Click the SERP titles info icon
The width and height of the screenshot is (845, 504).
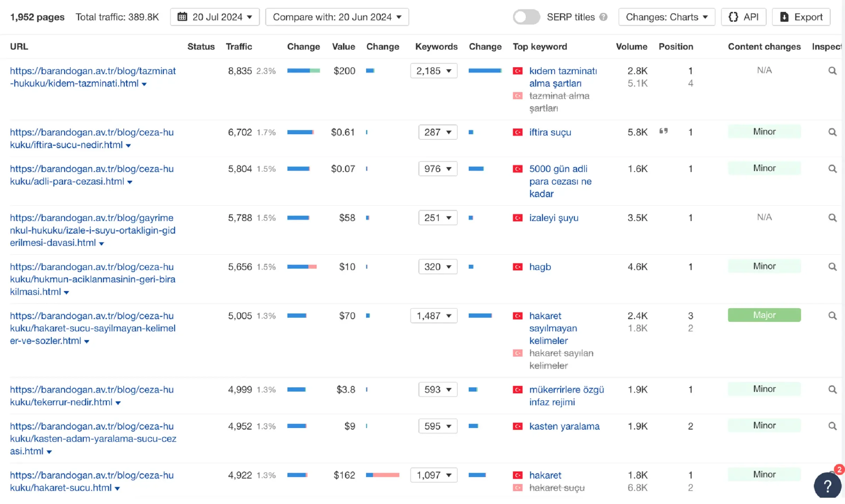click(x=603, y=17)
